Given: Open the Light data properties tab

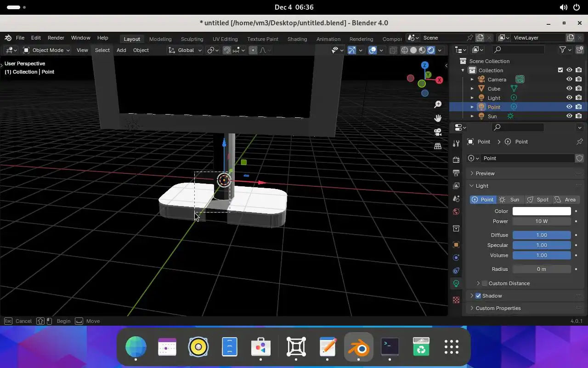Looking at the screenshot, I should (456, 283).
